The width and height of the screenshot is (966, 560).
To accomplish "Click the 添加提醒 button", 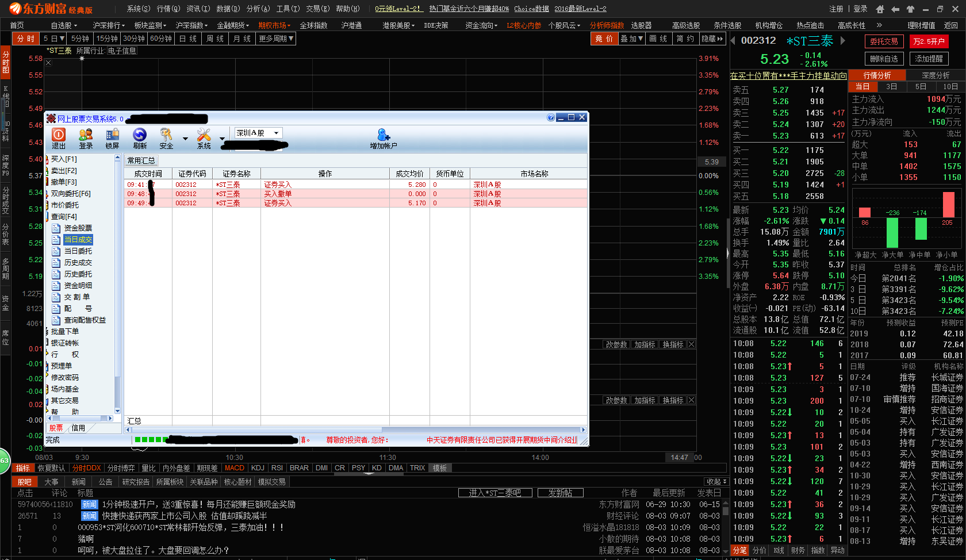I will [x=929, y=59].
